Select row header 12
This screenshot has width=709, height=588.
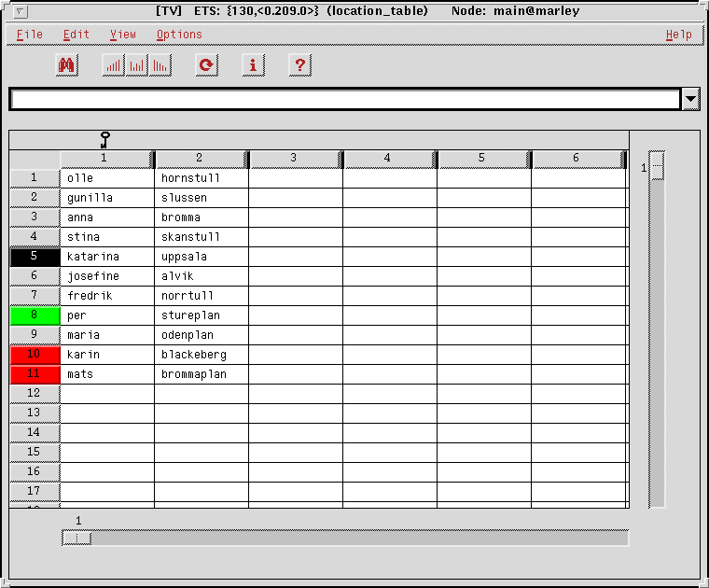35,394
